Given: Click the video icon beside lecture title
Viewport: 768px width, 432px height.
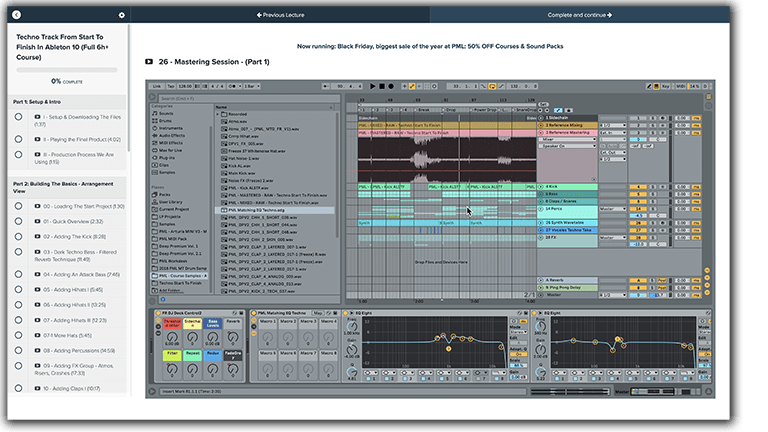Looking at the screenshot, I should [x=149, y=62].
